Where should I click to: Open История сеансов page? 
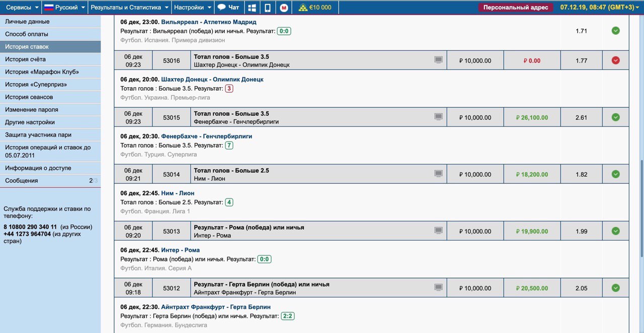(50, 97)
